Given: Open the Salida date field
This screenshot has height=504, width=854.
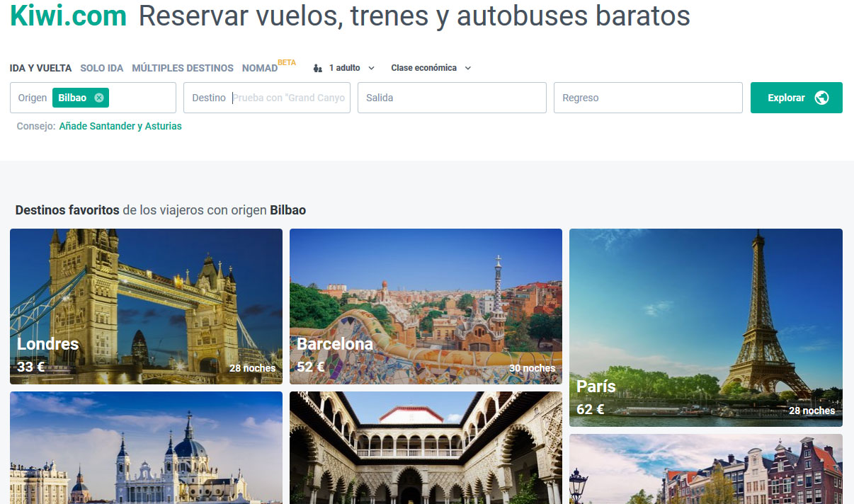Looking at the screenshot, I should (x=452, y=98).
